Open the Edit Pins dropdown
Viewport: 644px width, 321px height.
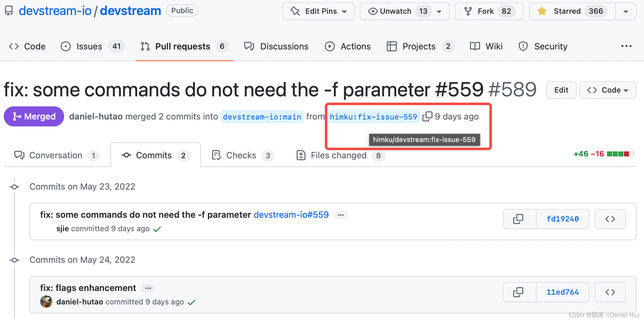(x=344, y=11)
